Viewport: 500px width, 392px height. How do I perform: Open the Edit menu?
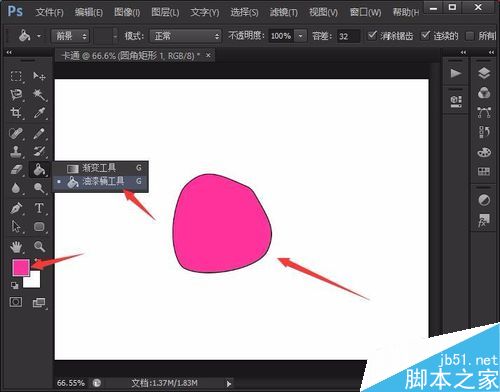point(88,13)
